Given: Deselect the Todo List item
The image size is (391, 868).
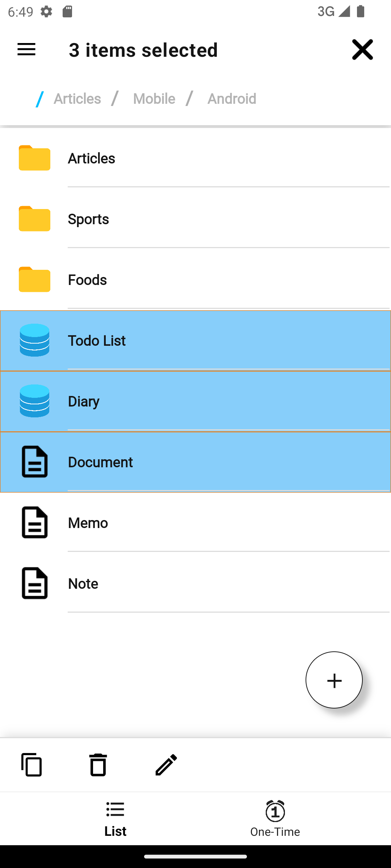Looking at the screenshot, I should [x=195, y=341].
